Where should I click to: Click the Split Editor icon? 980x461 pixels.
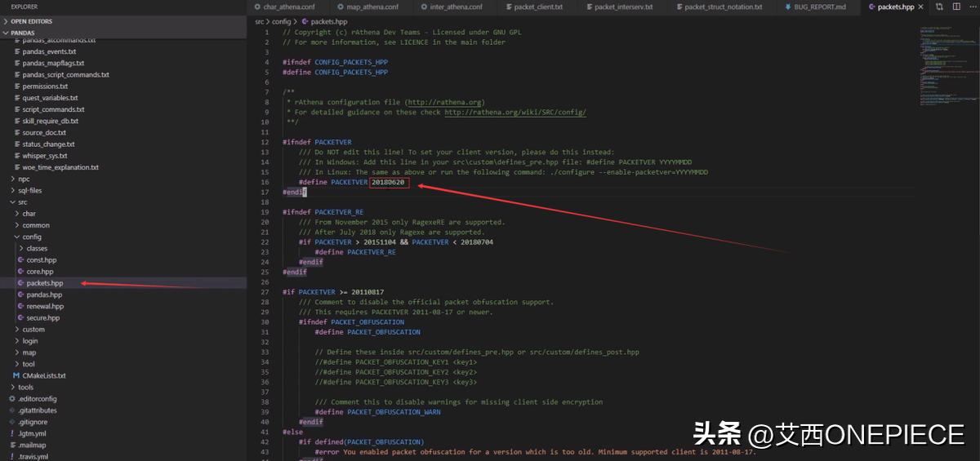(x=955, y=7)
